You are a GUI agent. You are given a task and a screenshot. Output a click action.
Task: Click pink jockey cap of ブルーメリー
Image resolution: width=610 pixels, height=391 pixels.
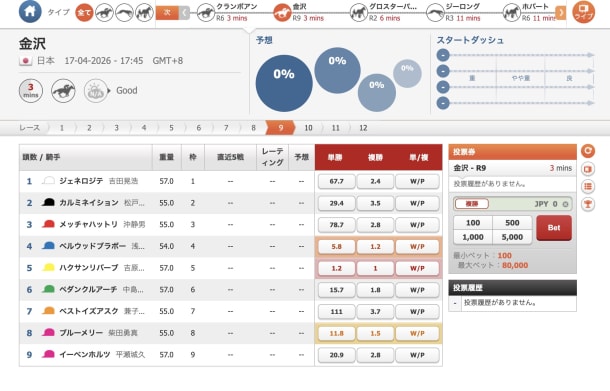tap(48, 333)
